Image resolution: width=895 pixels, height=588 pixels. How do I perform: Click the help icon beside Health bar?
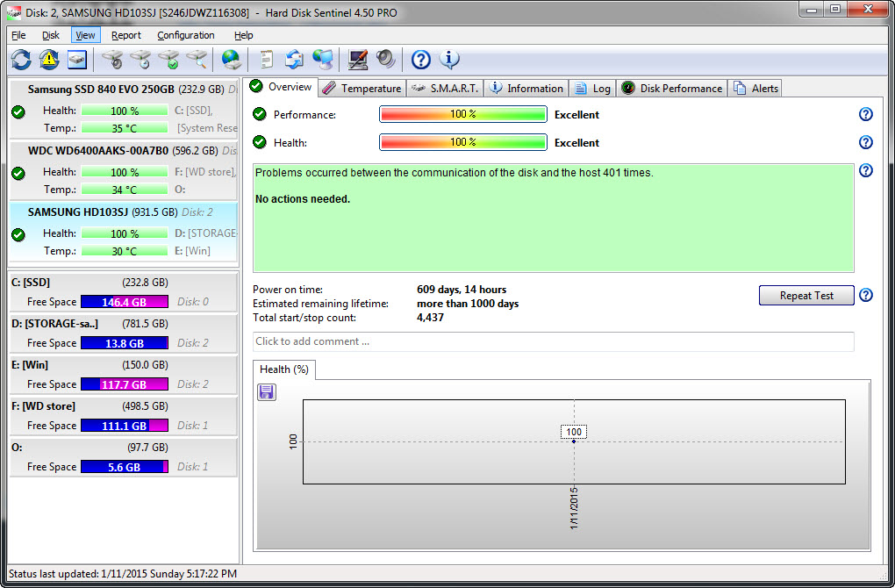tap(866, 142)
